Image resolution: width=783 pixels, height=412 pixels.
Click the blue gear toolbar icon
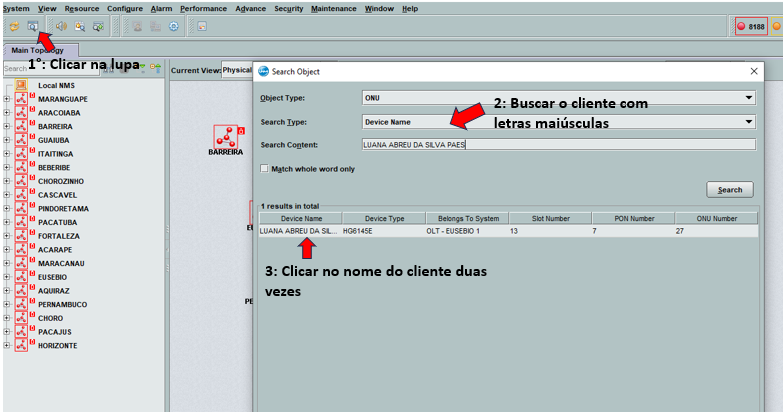click(173, 26)
